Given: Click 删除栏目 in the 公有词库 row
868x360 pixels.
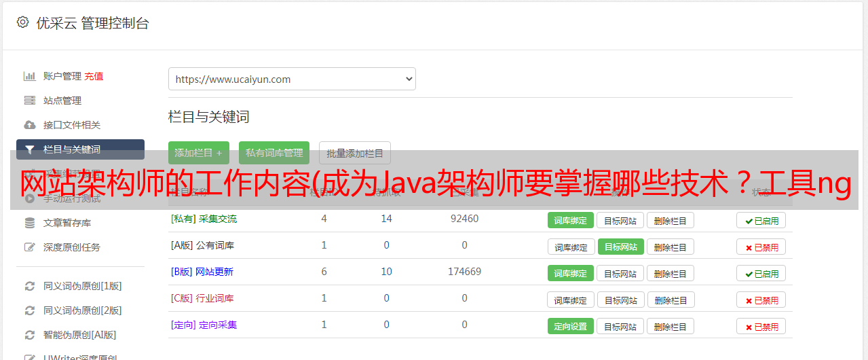Looking at the screenshot, I should coord(671,247).
